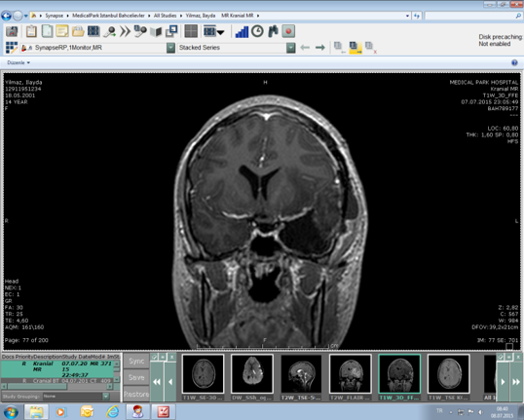Click MedicalPark Istanbul Bahcelievler breadcrumb
The image size is (524, 420).
click(108, 16)
